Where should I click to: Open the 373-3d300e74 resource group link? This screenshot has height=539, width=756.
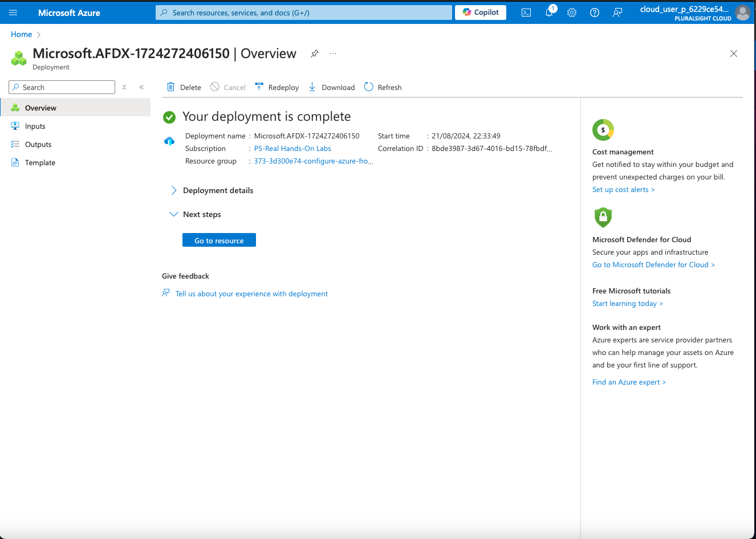tap(314, 161)
